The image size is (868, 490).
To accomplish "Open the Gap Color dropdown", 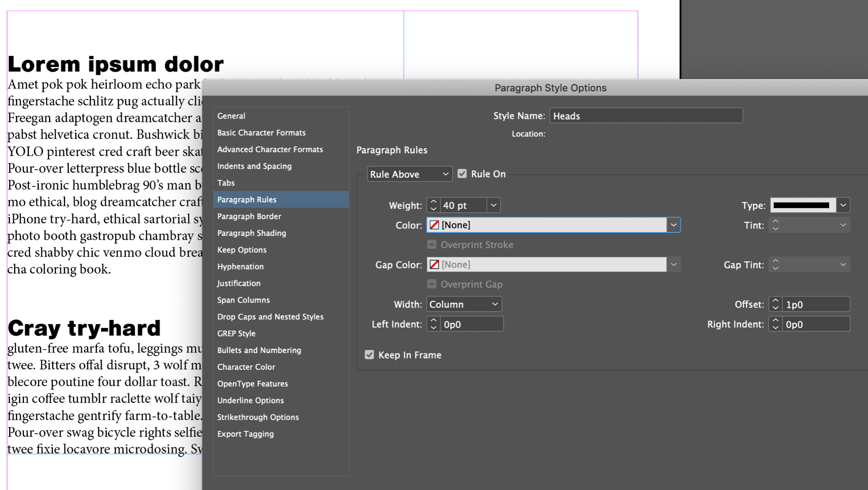I will (x=674, y=265).
